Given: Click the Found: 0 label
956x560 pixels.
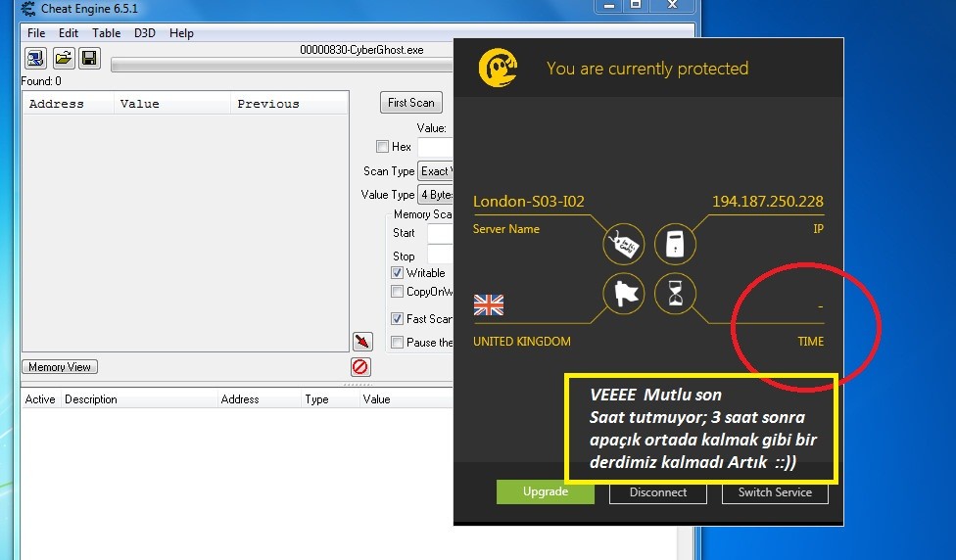Looking at the screenshot, I should (41, 81).
